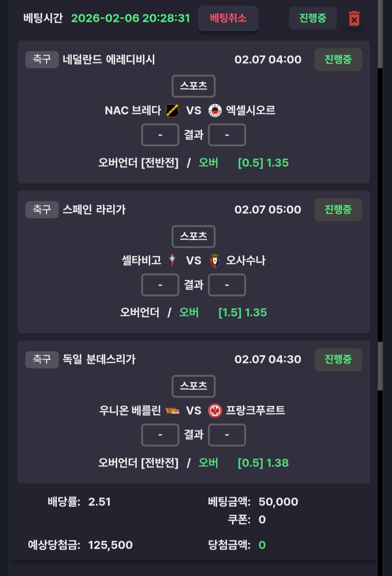Click the Celta Vigo team crest
The image size is (392, 576).
(x=172, y=260)
